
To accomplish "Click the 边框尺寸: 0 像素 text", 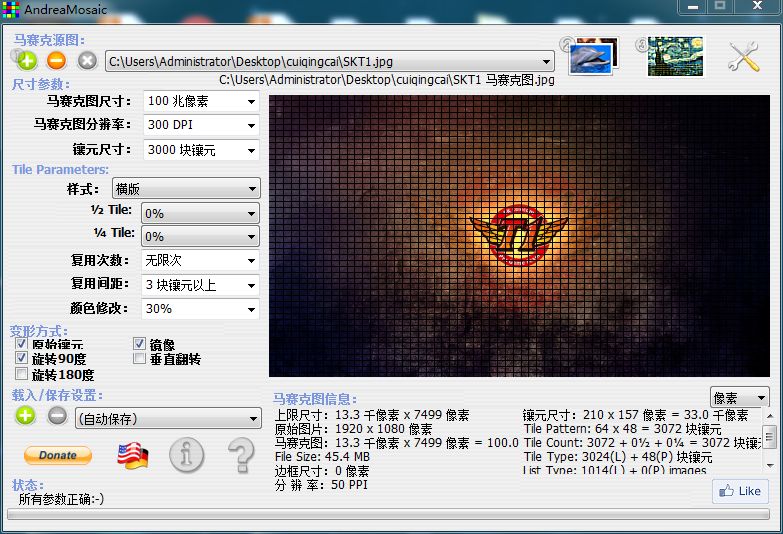I will tap(322, 471).
